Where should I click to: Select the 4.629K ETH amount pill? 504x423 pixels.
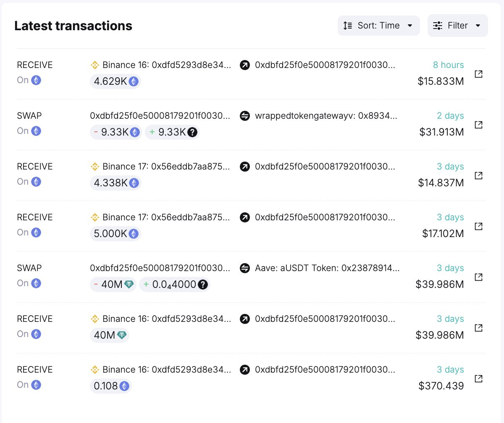tap(115, 81)
